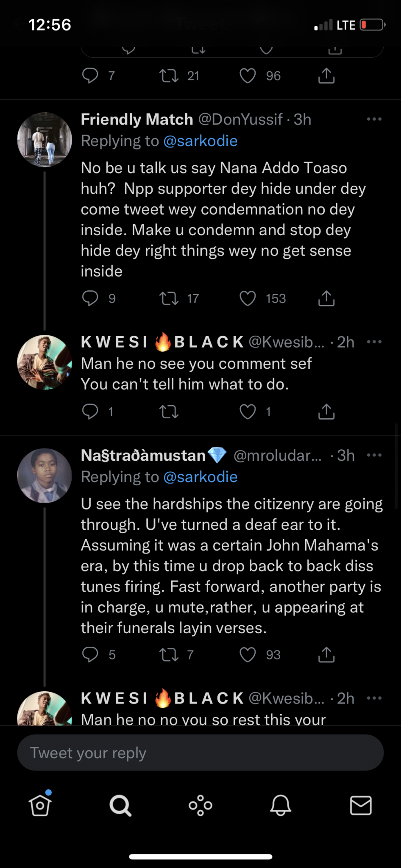This screenshot has height=868, width=401.
Task: Open @sarkodie link in Naştraðàmustan's reply
Action: 200,477
